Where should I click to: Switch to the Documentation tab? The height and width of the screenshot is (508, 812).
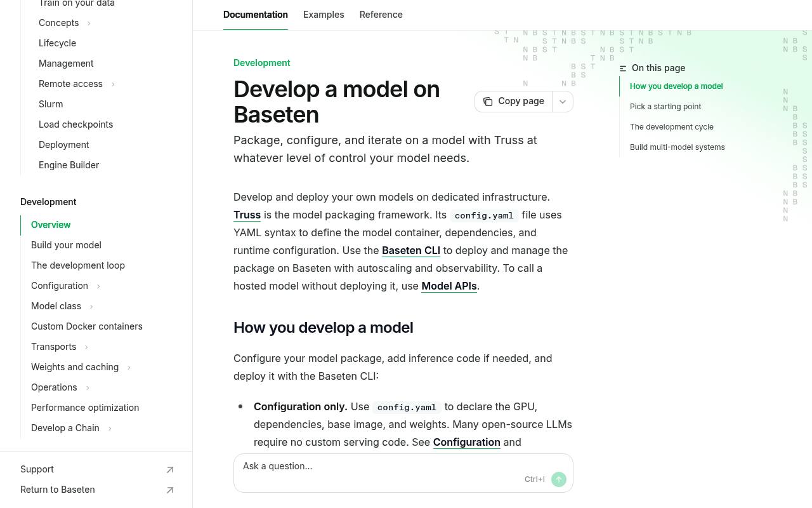[256, 15]
